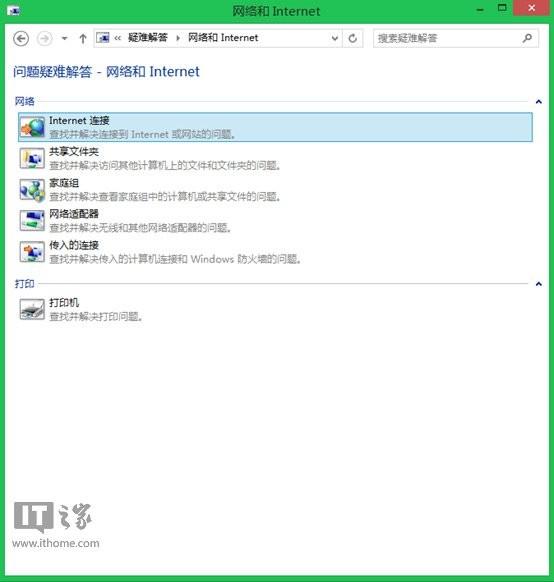Screen dimensions: 554x582
Task: Expand the address bar history dropdown
Action: click(x=335, y=38)
